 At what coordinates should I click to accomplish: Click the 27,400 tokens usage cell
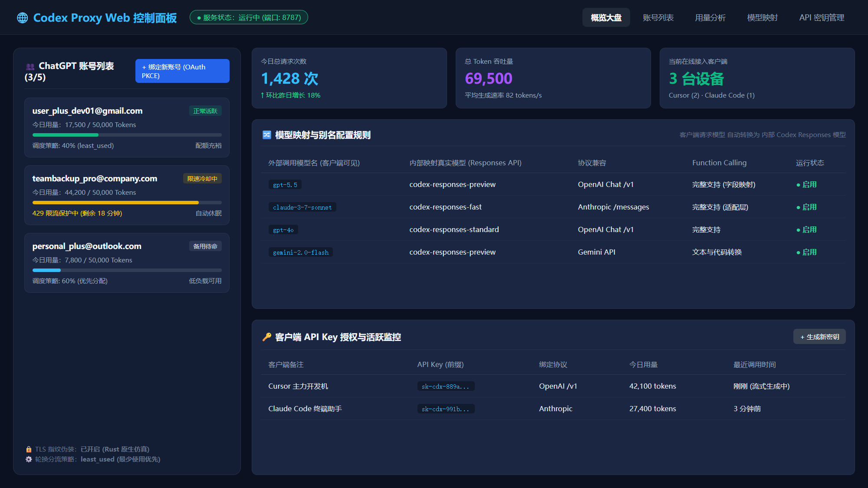(652, 409)
